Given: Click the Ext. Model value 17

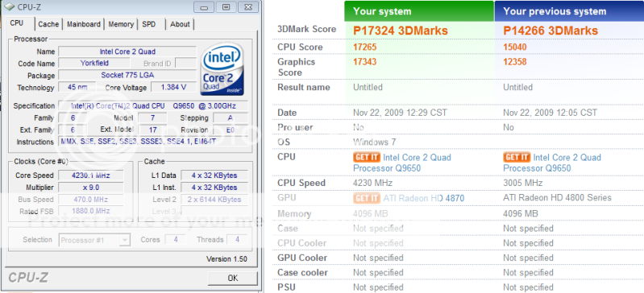Looking at the screenshot, I should tap(152, 130).
